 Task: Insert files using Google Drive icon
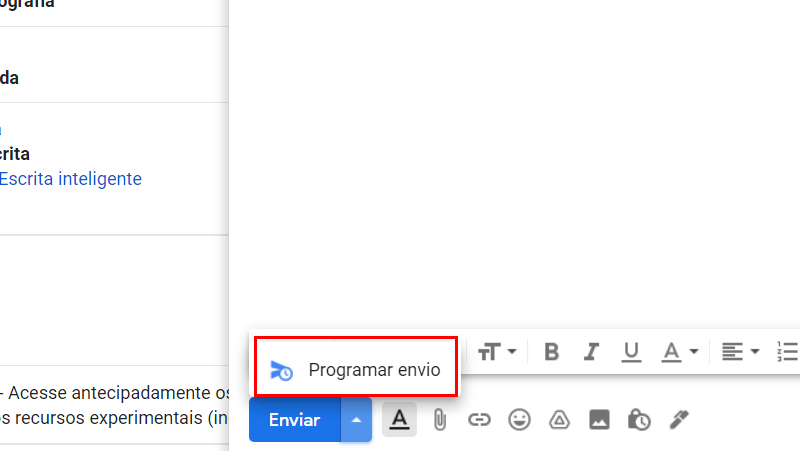point(559,420)
